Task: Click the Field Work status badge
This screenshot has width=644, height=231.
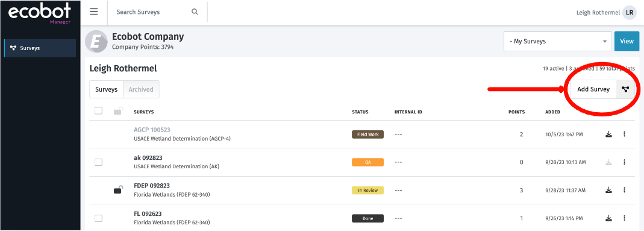Action: 367,134
